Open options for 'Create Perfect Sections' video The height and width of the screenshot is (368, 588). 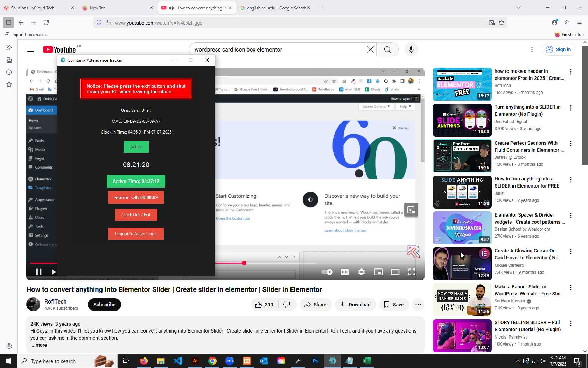pyautogui.click(x=571, y=144)
